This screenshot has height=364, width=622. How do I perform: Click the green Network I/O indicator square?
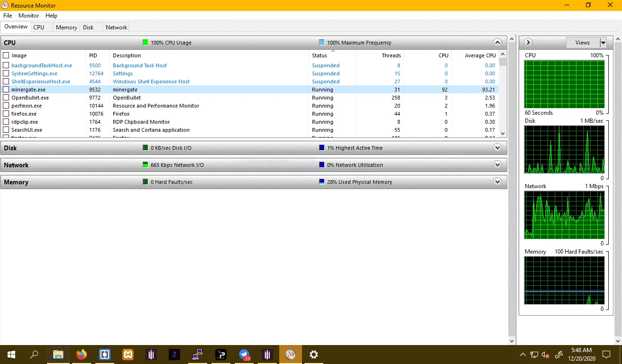pyautogui.click(x=146, y=165)
